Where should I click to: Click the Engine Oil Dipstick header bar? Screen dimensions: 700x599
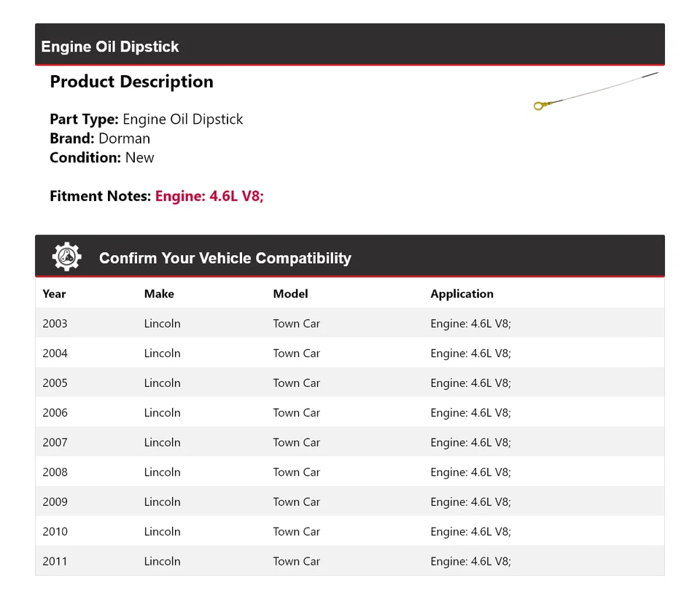click(x=110, y=47)
